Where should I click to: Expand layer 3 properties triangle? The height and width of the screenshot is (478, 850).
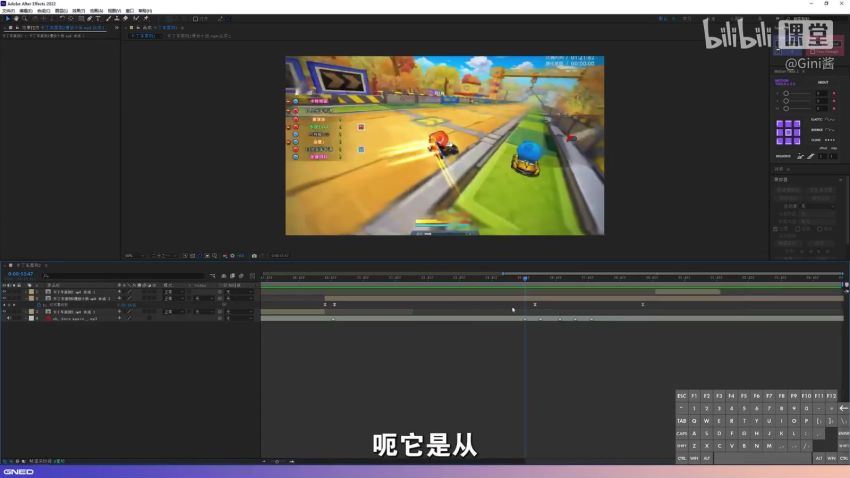[25, 312]
